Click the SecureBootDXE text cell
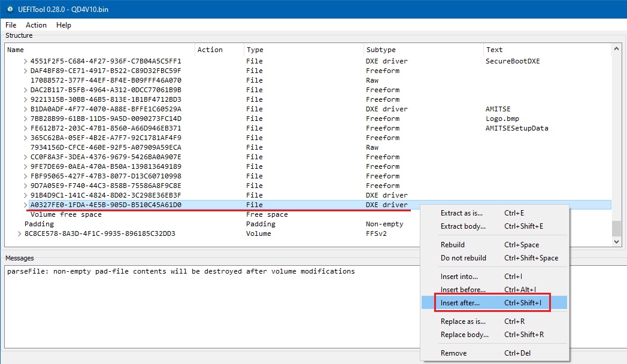 click(x=513, y=61)
